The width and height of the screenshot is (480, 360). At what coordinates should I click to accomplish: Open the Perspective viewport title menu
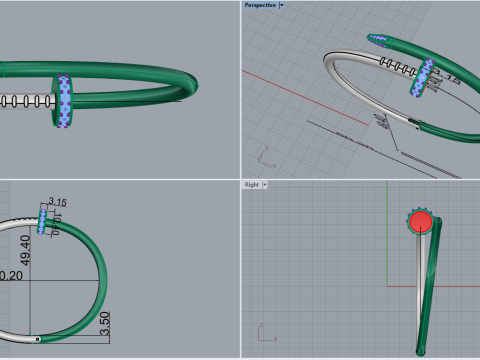coord(260,5)
